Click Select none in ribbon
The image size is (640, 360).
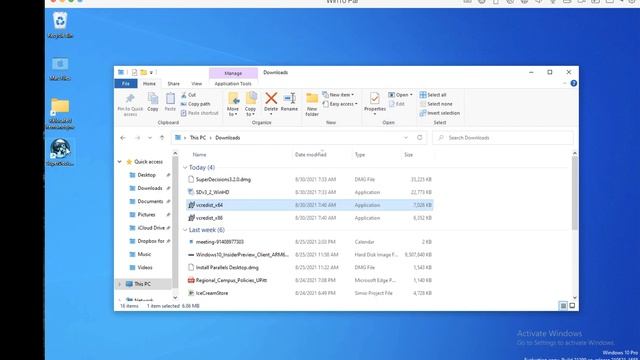(436, 104)
